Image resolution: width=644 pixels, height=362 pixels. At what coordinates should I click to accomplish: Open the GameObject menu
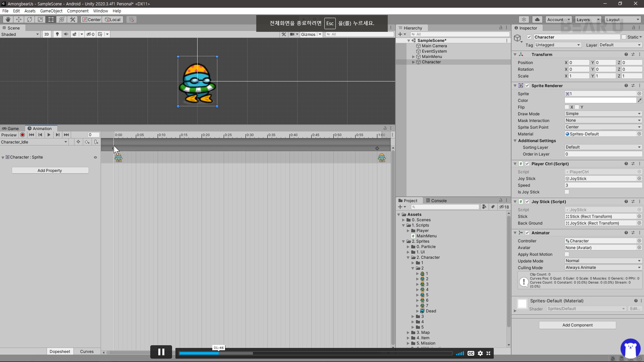coord(51,11)
